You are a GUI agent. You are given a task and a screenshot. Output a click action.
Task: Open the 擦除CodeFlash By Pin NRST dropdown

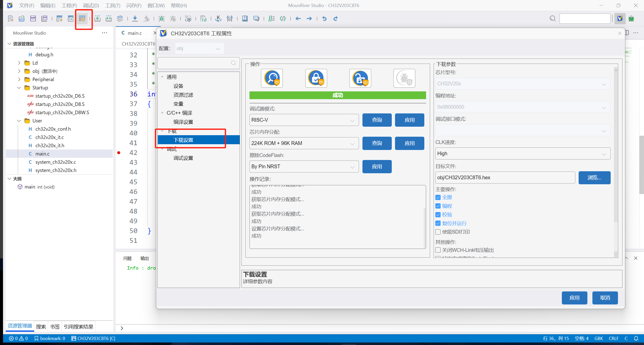click(x=304, y=166)
